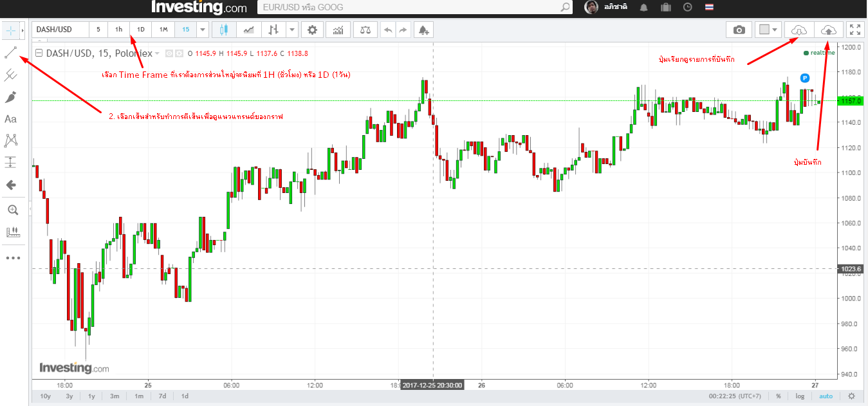
Task: Click the back arrow in left toolbar
Action: [11, 185]
